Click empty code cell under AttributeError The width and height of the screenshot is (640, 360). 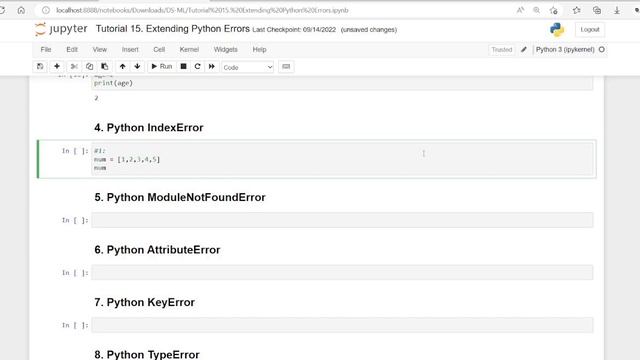(x=342, y=272)
